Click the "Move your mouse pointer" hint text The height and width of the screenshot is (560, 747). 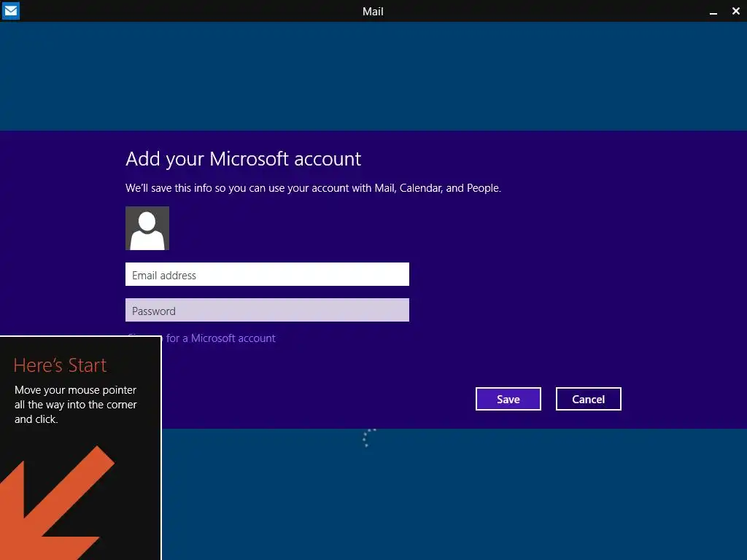pos(75,404)
